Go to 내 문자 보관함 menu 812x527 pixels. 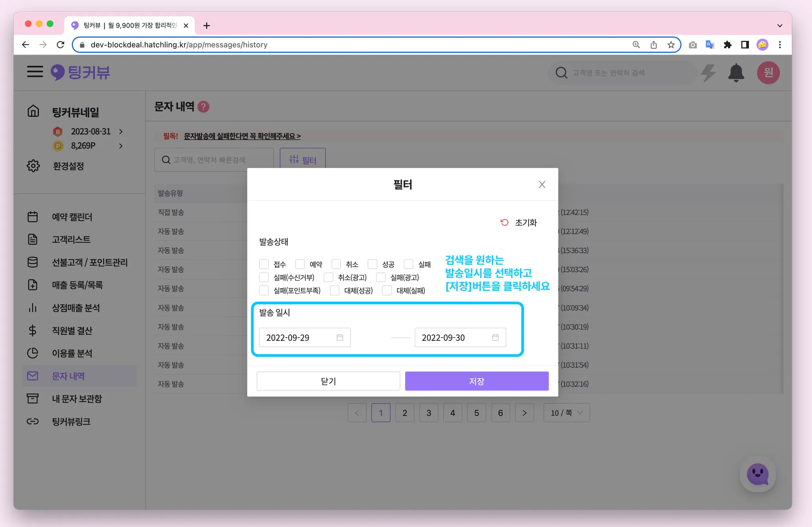click(x=77, y=398)
